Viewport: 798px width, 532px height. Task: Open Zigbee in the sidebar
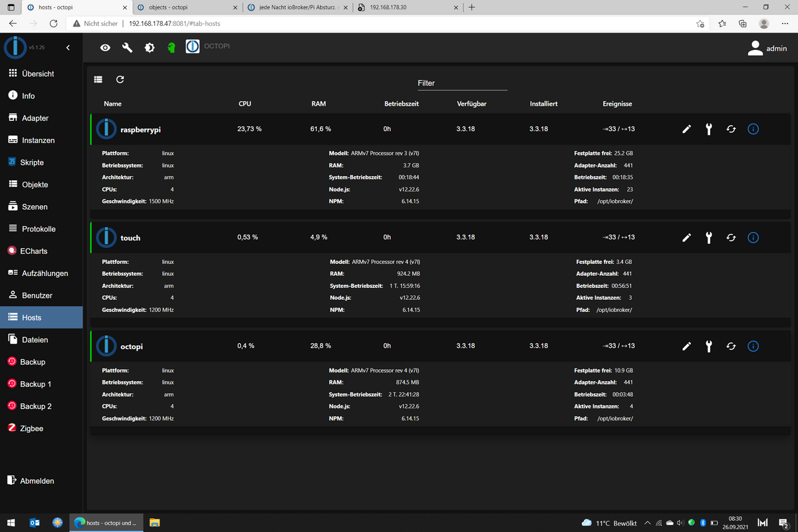[x=41, y=428]
